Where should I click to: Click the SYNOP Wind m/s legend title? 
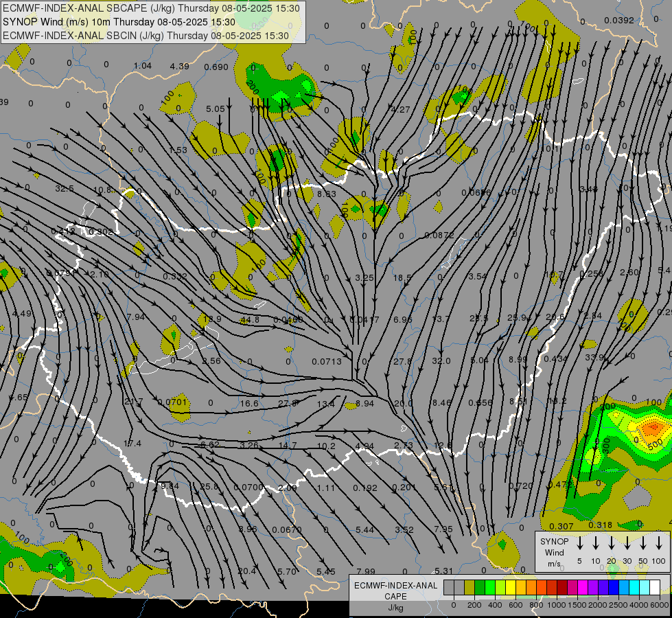pos(554,552)
